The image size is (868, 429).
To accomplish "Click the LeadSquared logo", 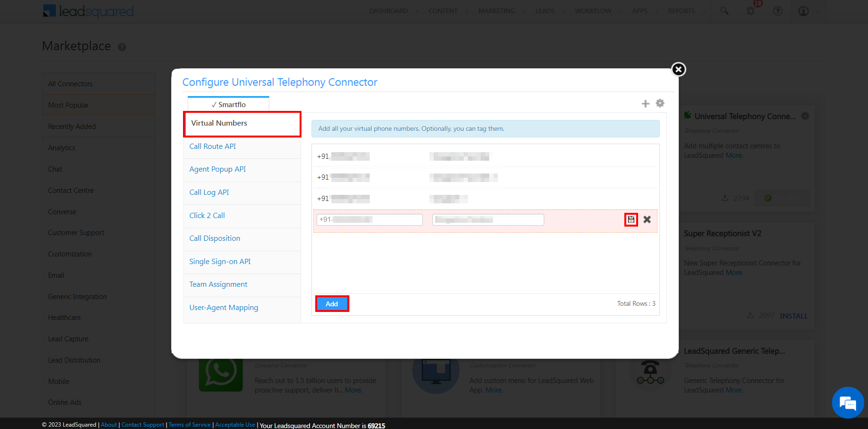I will tap(89, 11).
